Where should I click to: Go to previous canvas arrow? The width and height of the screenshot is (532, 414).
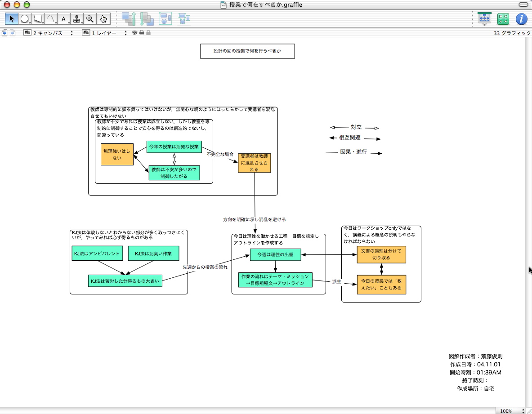(x=4, y=33)
